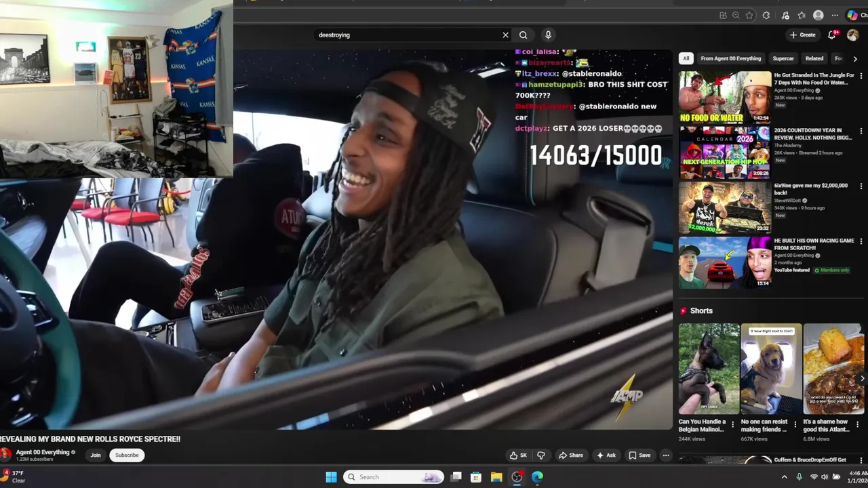This screenshot has width=868, height=488.
Task: Click the Join membership button
Action: pyautogui.click(x=96, y=455)
